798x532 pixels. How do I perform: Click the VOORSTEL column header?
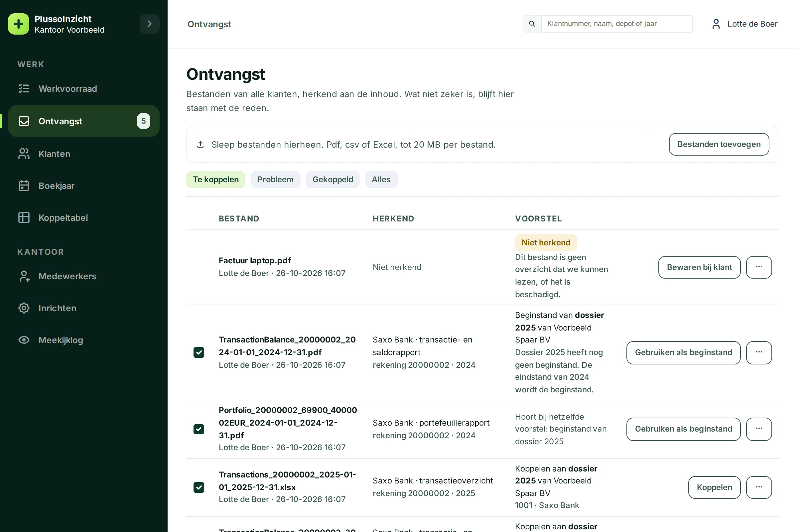(538, 219)
